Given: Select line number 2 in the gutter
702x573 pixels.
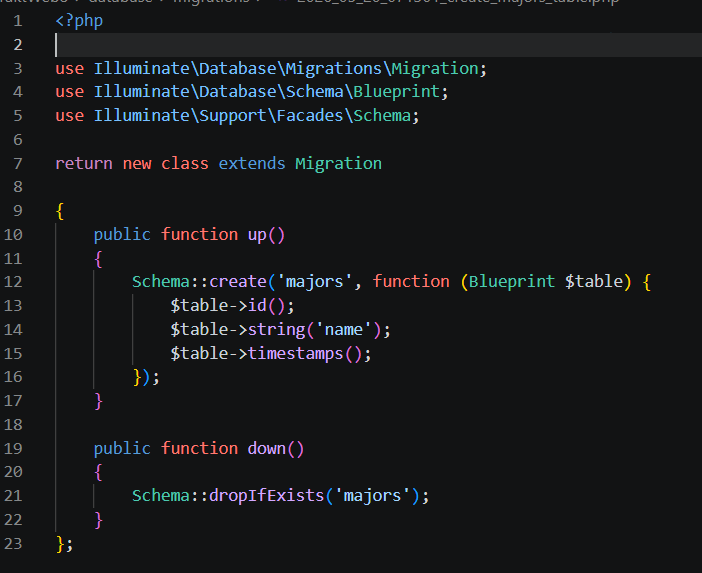Looking at the screenshot, I should click(17, 45).
